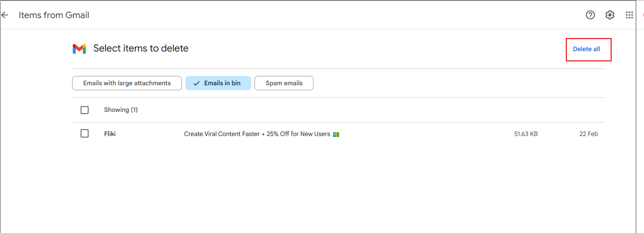
Task: Click the Gmail logo icon
Action: (x=79, y=49)
